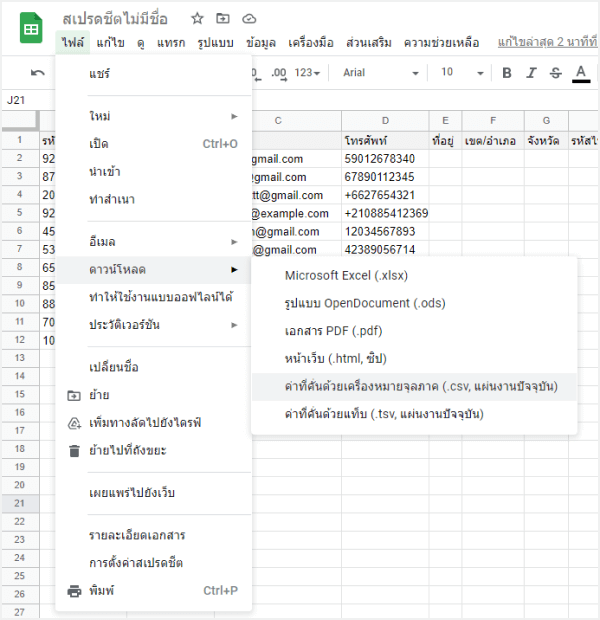This screenshot has height=620, width=600.
Task: Click the move-to-folder icon beside title
Action: [223, 19]
